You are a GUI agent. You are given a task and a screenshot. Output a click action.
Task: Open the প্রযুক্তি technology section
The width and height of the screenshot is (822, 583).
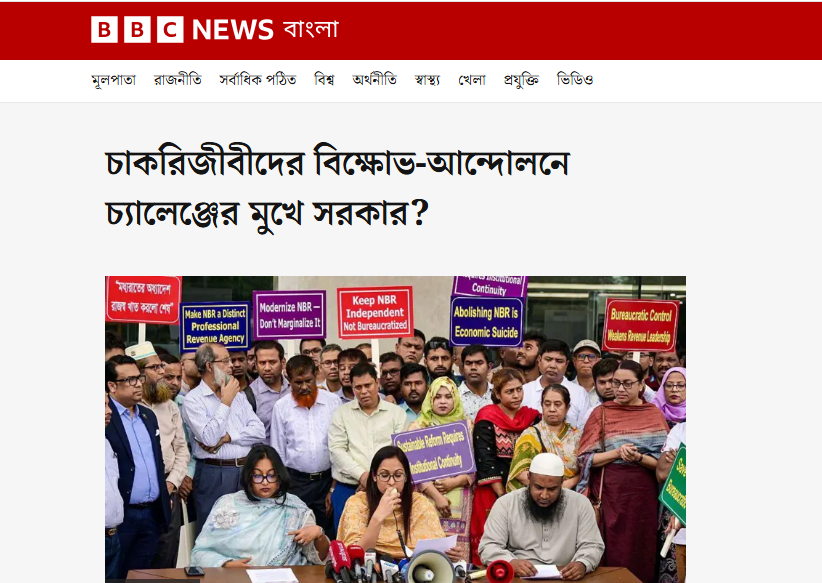click(x=521, y=80)
